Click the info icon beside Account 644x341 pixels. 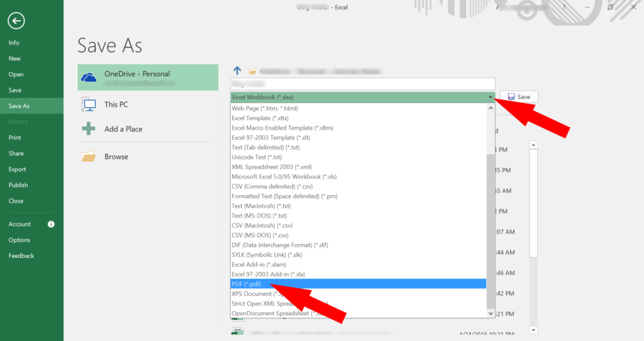pos(51,225)
